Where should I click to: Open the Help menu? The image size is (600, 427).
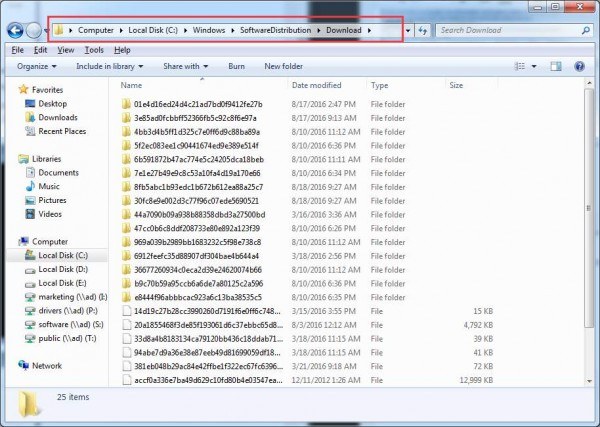pyautogui.click(x=122, y=50)
